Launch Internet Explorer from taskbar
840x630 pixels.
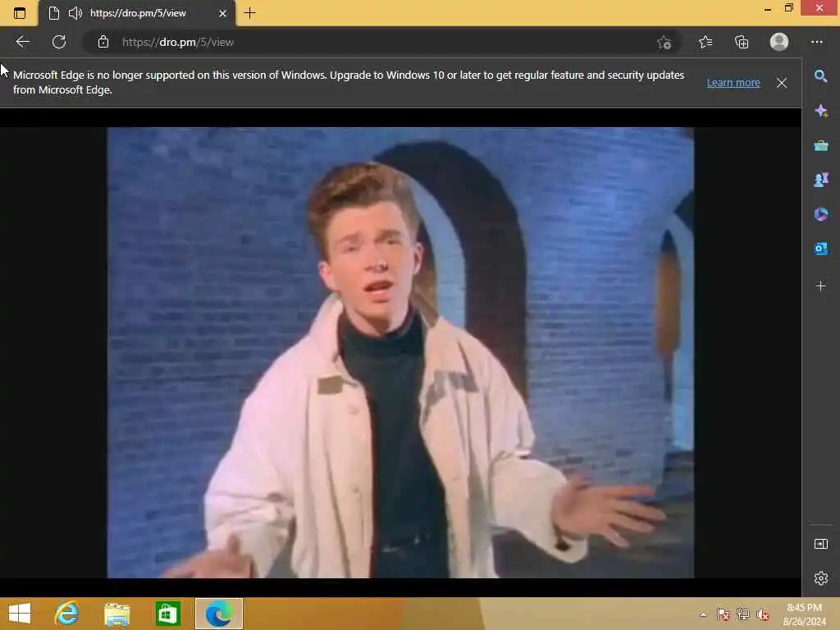[x=66, y=614]
